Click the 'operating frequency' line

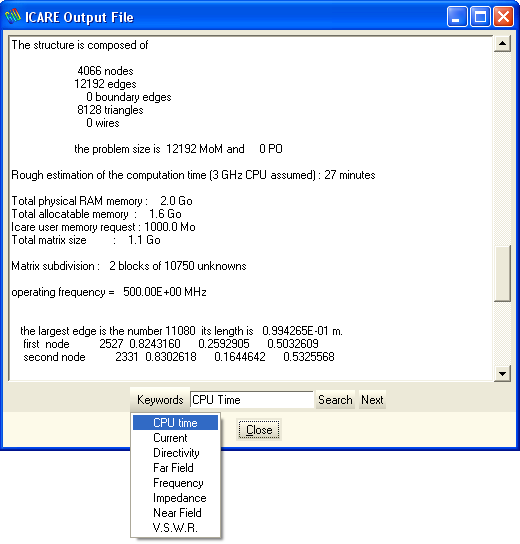pyautogui.click(x=109, y=292)
